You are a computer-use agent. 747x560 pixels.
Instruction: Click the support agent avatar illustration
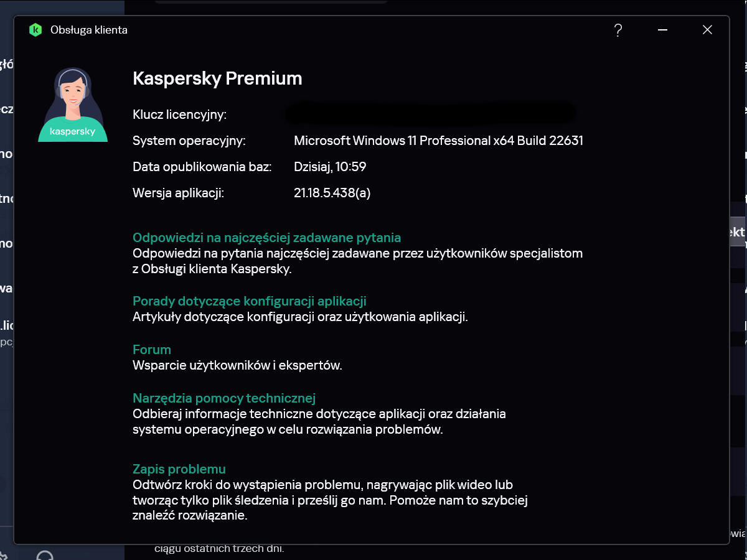pyautogui.click(x=72, y=105)
